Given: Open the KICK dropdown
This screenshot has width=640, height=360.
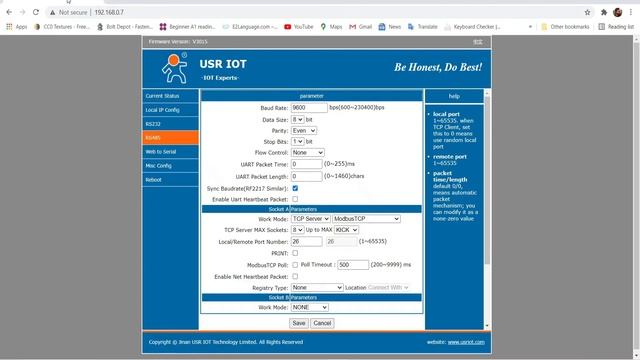Looking at the screenshot, I should coord(346,230).
